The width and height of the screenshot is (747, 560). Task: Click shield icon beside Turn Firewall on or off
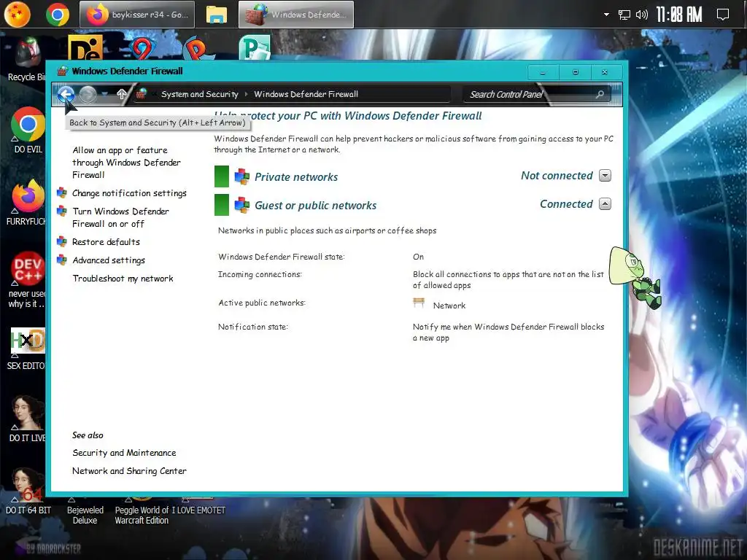pyautogui.click(x=62, y=211)
